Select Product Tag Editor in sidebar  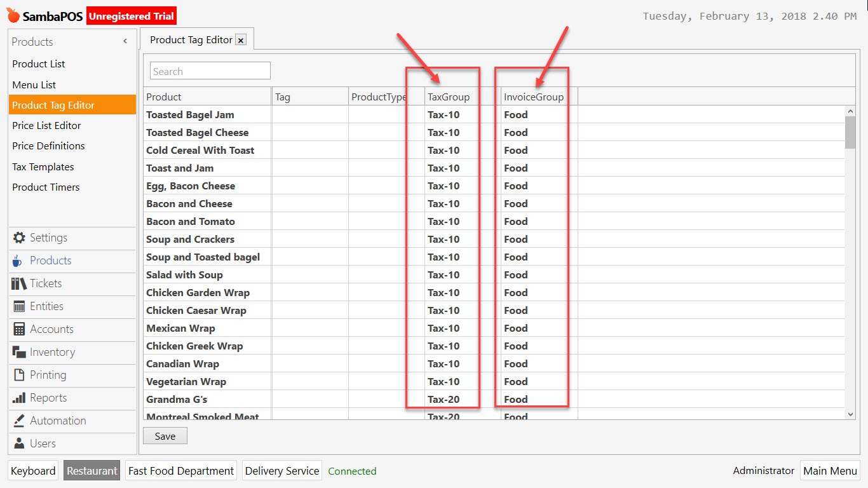pos(72,105)
